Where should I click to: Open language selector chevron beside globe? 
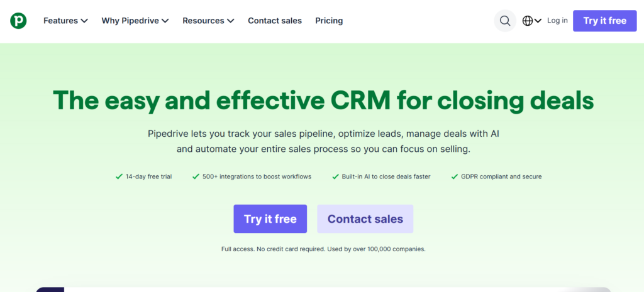[538, 21]
